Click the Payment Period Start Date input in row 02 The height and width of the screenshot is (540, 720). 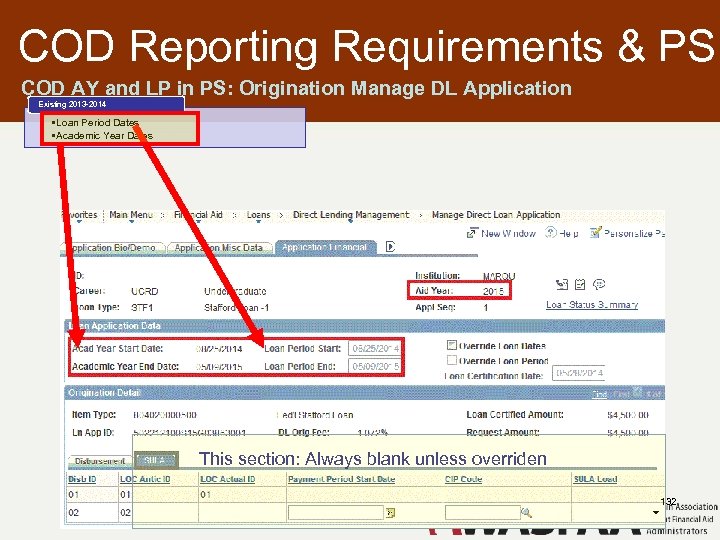tap(336, 512)
